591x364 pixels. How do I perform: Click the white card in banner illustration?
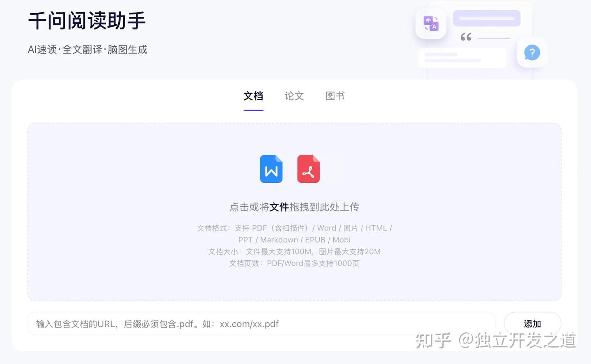click(462, 57)
